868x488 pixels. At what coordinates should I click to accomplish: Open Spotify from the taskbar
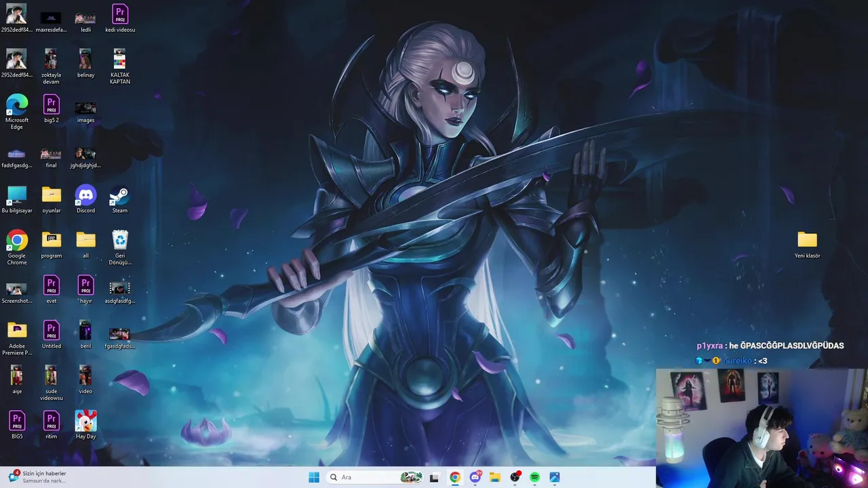[x=534, y=477]
